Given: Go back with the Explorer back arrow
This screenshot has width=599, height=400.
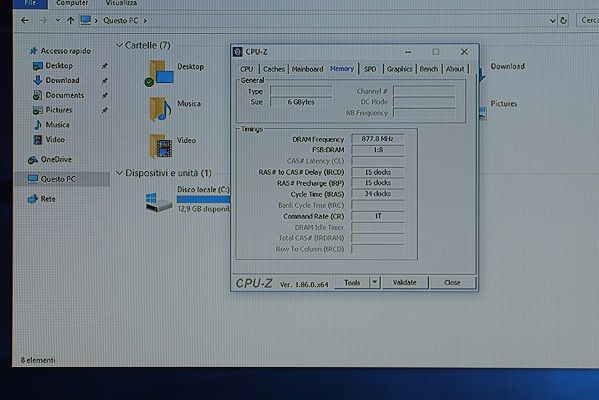Looking at the screenshot, I should [25, 21].
